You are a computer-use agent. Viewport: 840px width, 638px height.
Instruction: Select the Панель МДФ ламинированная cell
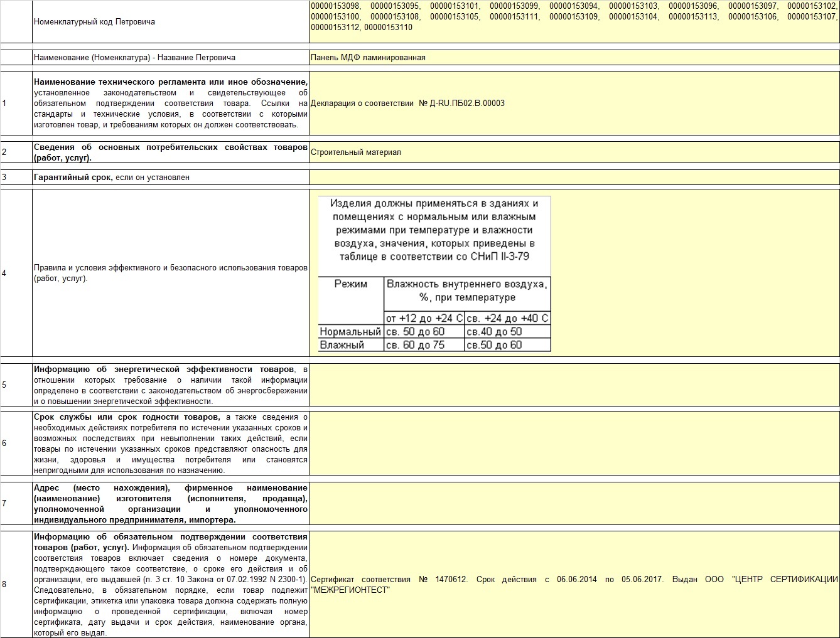click(x=574, y=57)
